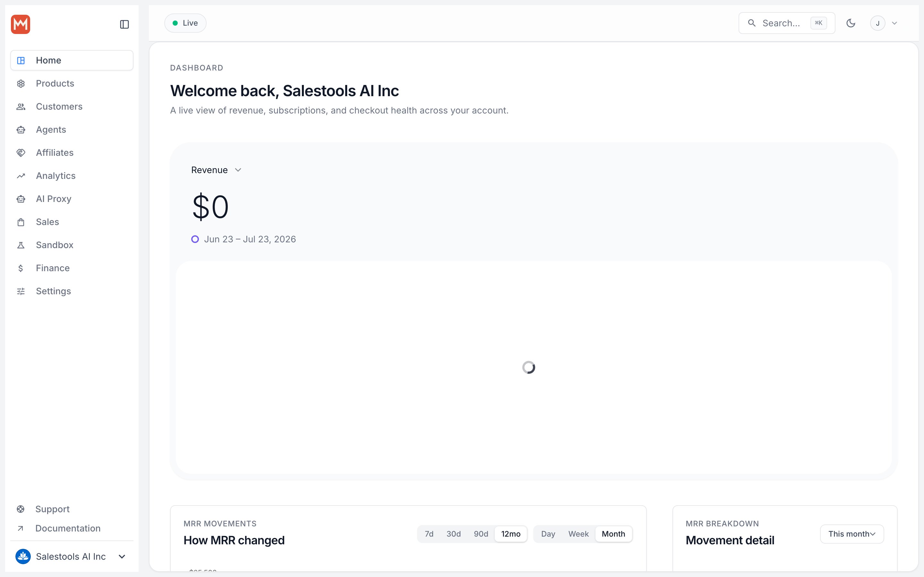Open Finance dollar icon

pyautogui.click(x=21, y=268)
